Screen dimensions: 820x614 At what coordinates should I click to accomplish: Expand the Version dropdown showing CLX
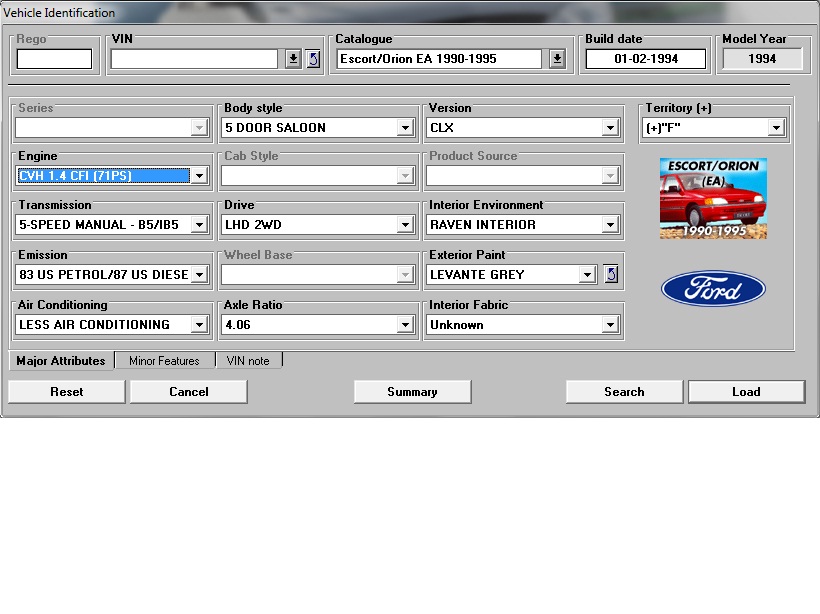point(610,128)
